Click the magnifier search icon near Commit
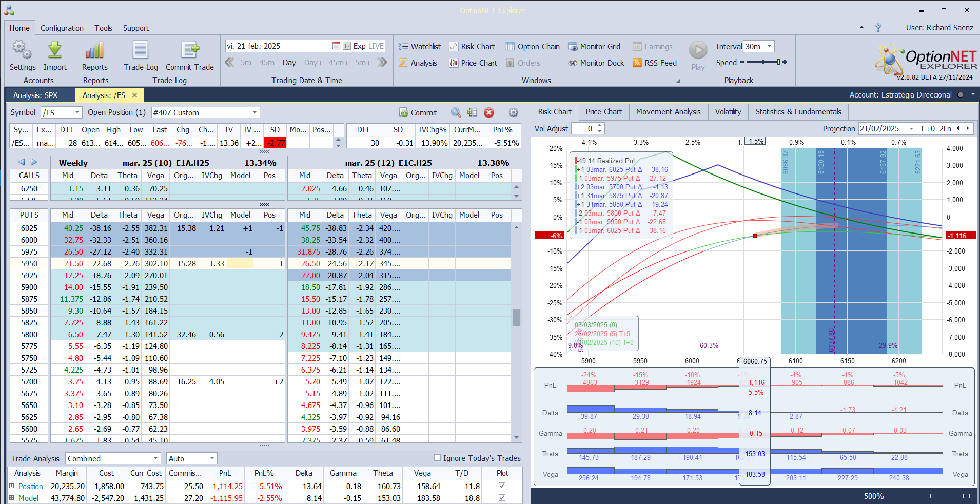Viewport: 980px width, 504px height. point(456,112)
